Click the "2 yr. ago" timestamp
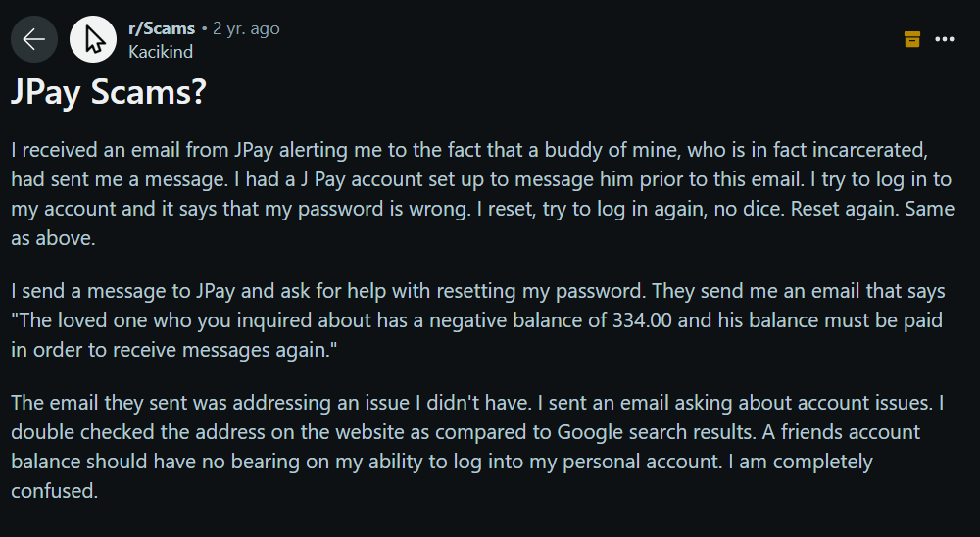This screenshot has width=980, height=537. tap(246, 28)
